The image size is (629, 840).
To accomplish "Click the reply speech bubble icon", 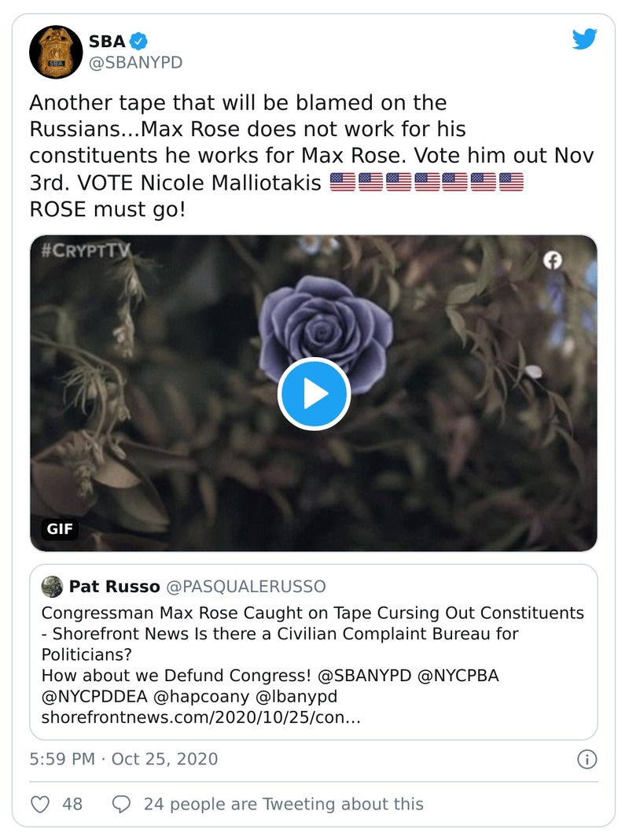I will [122, 804].
